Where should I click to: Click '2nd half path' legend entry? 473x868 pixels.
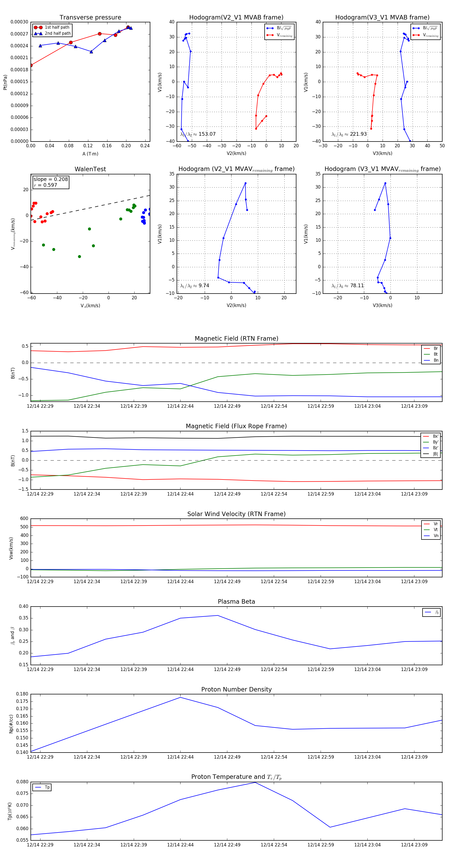[52, 33]
